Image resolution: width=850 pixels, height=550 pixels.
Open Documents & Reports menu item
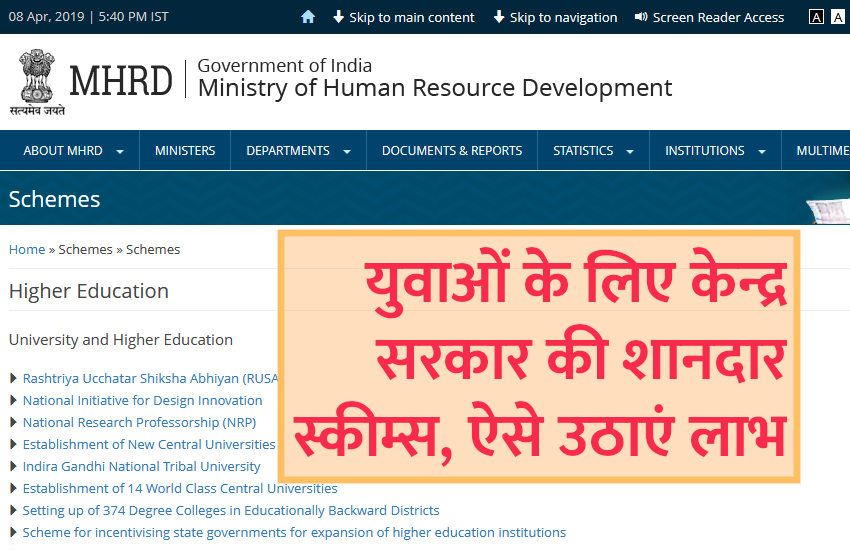(452, 151)
